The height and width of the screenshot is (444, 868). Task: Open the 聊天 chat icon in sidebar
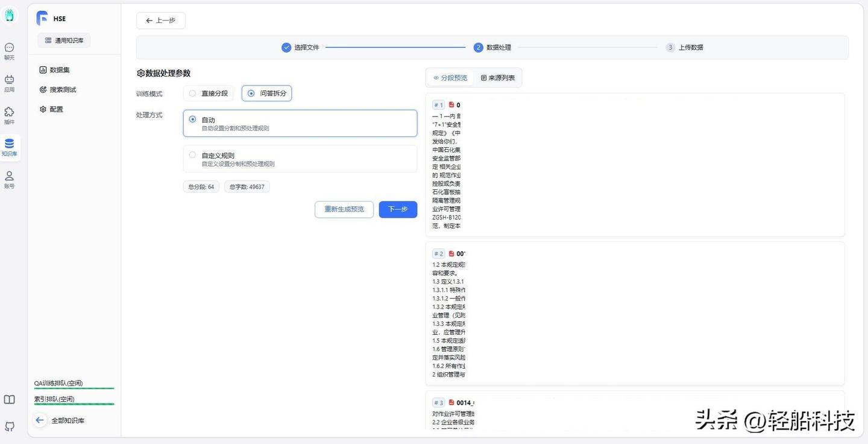[9, 51]
